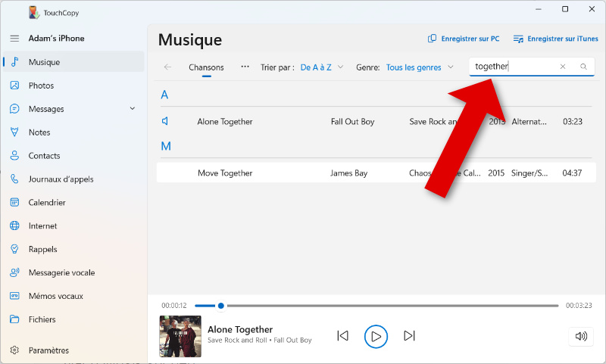Click the search magnifier icon
This screenshot has height=364, width=606.
pyautogui.click(x=583, y=67)
